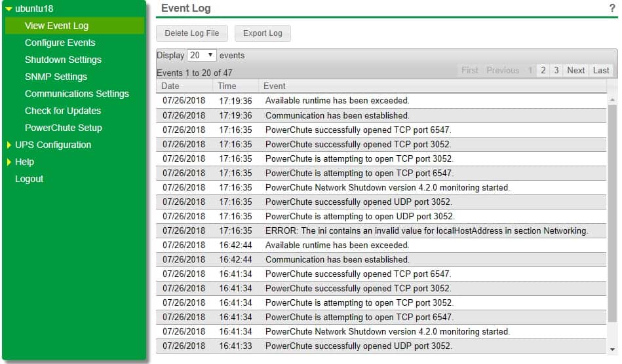This screenshot has width=622, height=364.
Task: Select View Event Log menu item
Action: click(x=75, y=26)
